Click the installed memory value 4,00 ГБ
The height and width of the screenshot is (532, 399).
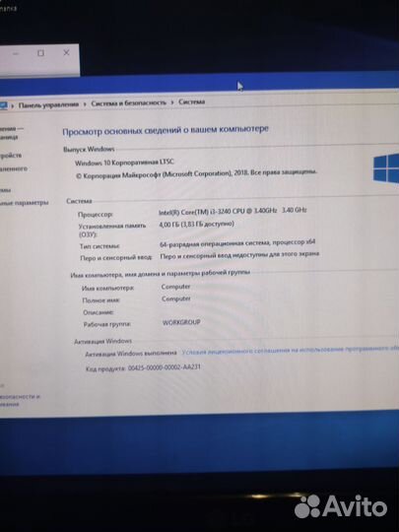196,224
